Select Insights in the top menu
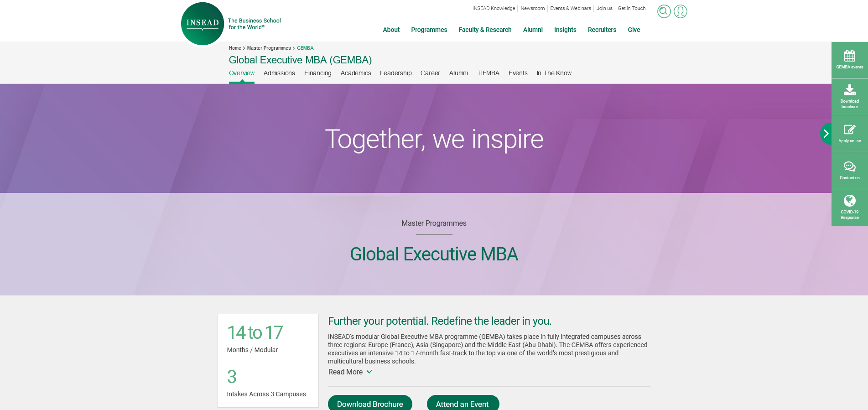 point(565,30)
